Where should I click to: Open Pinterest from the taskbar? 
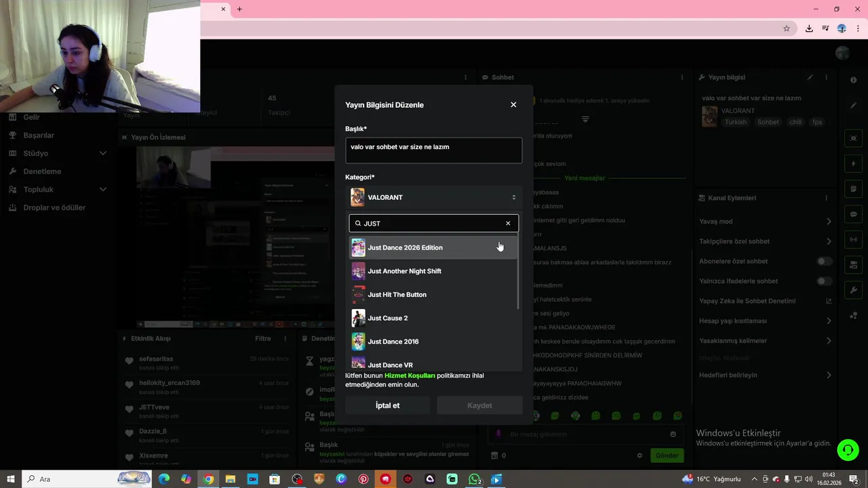point(363,479)
